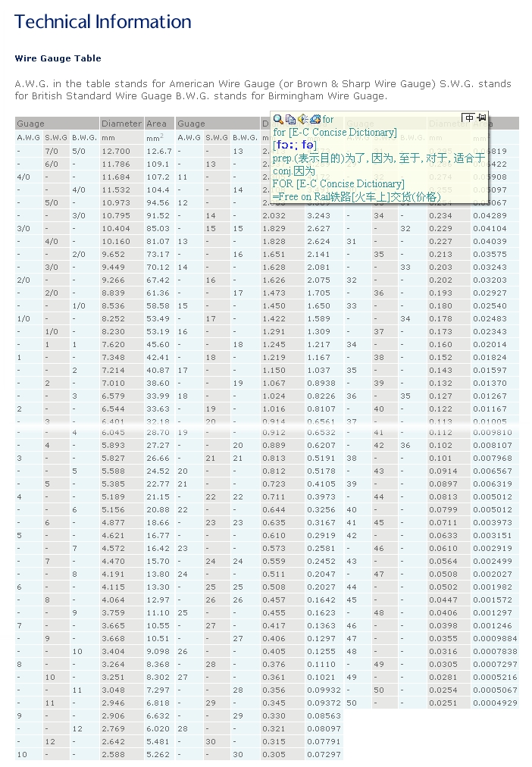Click the uppercase 'FOR [E-C Concise Dictionary]' line
The height and width of the screenshot is (767, 532).
(338, 184)
